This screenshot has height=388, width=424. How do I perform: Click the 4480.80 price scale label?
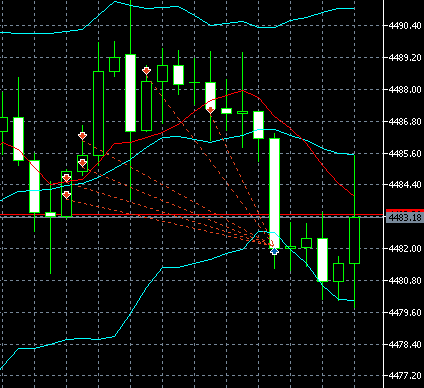[405, 281]
